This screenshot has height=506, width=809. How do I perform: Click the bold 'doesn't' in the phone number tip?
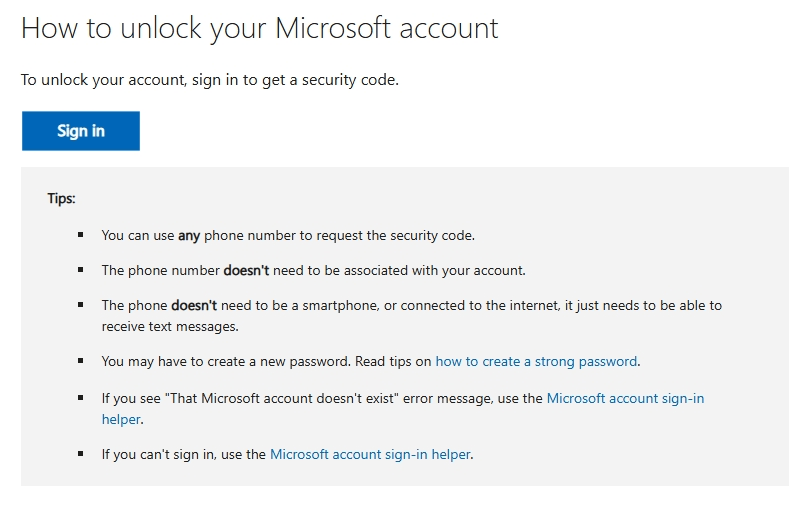(246, 270)
